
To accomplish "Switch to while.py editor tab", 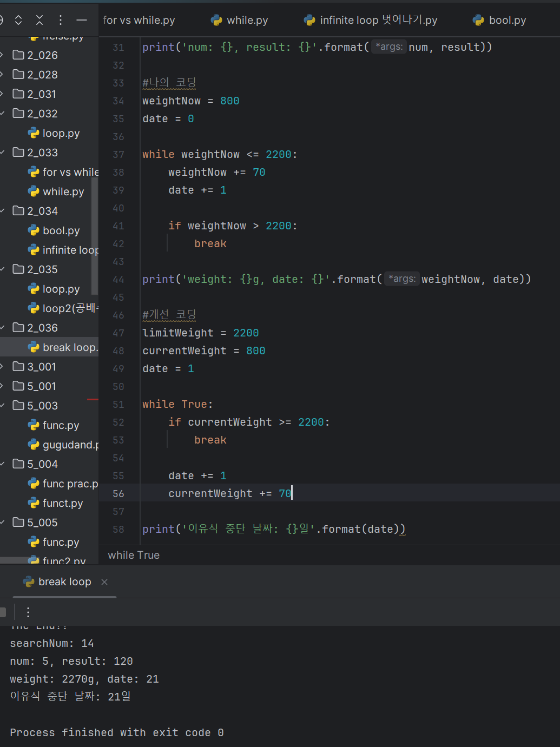I will click(x=239, y=20).
